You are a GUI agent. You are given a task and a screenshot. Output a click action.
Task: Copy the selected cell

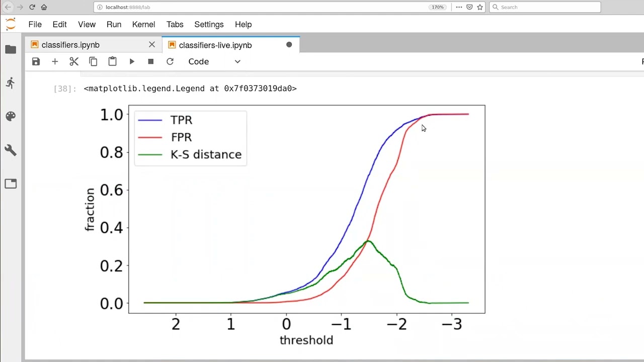(93, 61)
